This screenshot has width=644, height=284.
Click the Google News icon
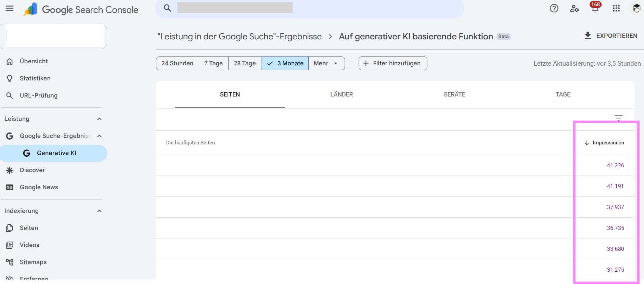pos(10,187)
